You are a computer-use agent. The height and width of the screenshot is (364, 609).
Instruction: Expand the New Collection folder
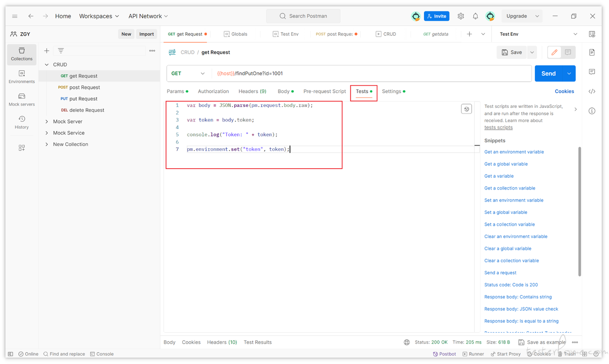pos(47,144)
